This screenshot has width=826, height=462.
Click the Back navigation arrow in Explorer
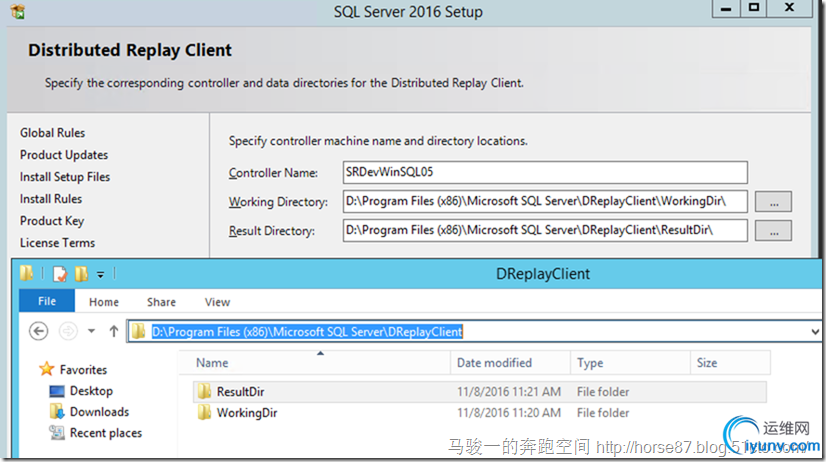(x=39, y=331)
